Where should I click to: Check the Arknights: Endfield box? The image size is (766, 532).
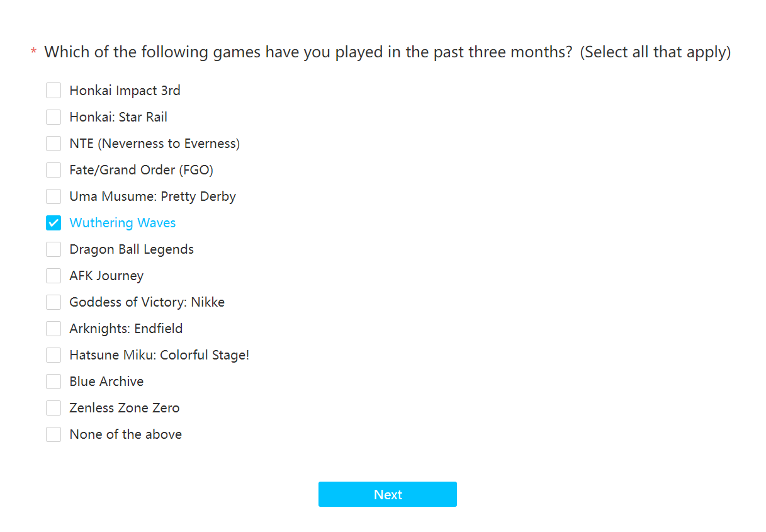tap(54, 329)
